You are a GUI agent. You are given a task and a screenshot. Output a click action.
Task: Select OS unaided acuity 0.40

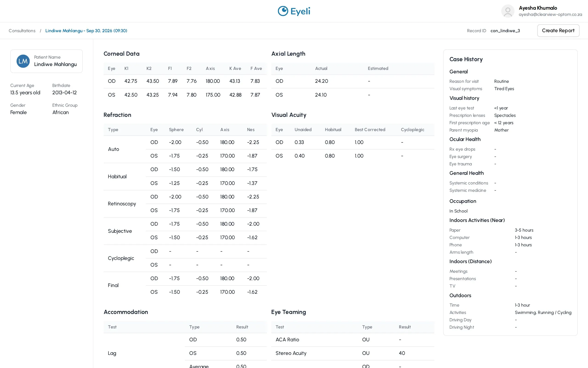tap(299, 156)
